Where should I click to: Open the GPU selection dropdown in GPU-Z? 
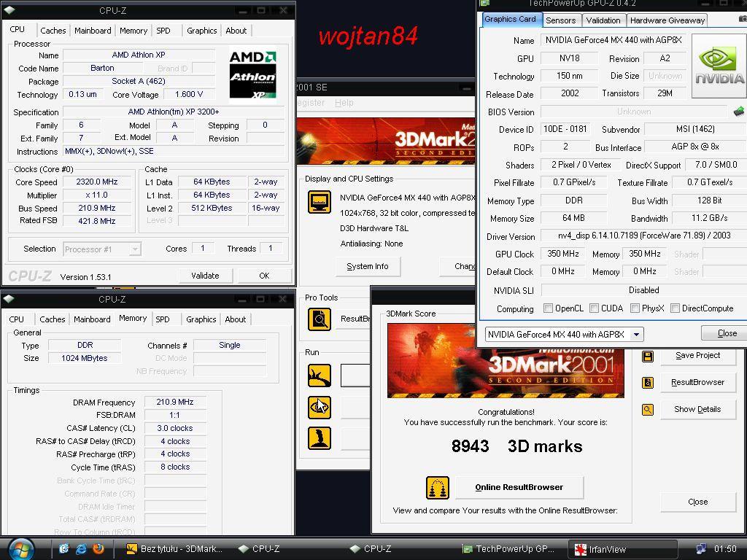click(x=636, y=334)
